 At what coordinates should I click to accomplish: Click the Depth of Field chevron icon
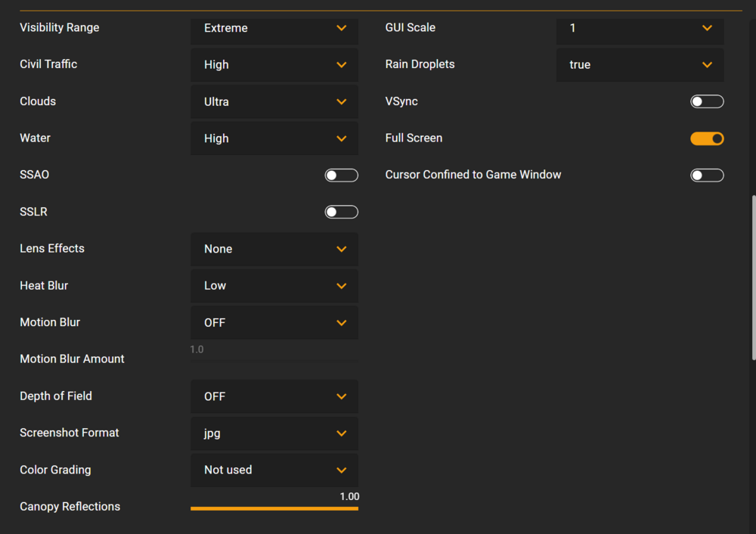[342, 396]
